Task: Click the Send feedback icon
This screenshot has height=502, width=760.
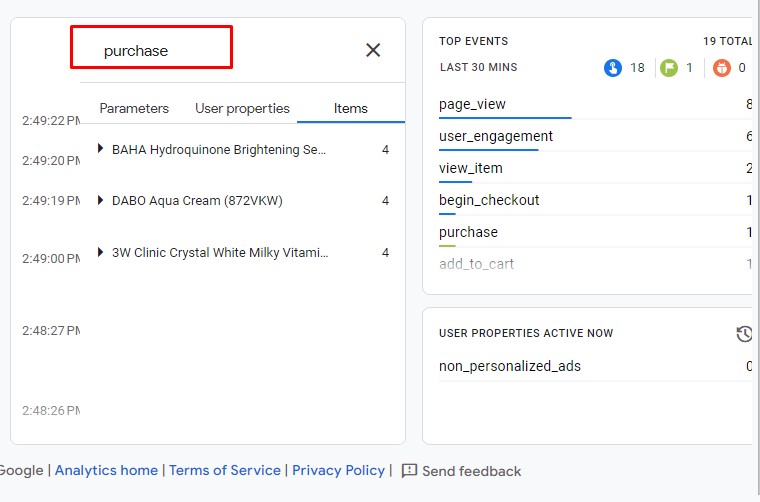Action: 409,471
